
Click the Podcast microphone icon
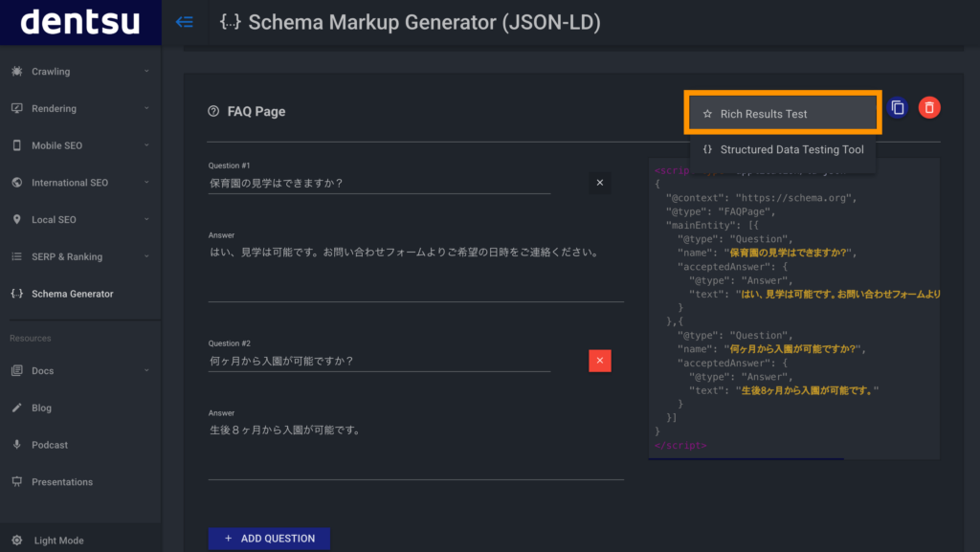[x=17, y=445]
